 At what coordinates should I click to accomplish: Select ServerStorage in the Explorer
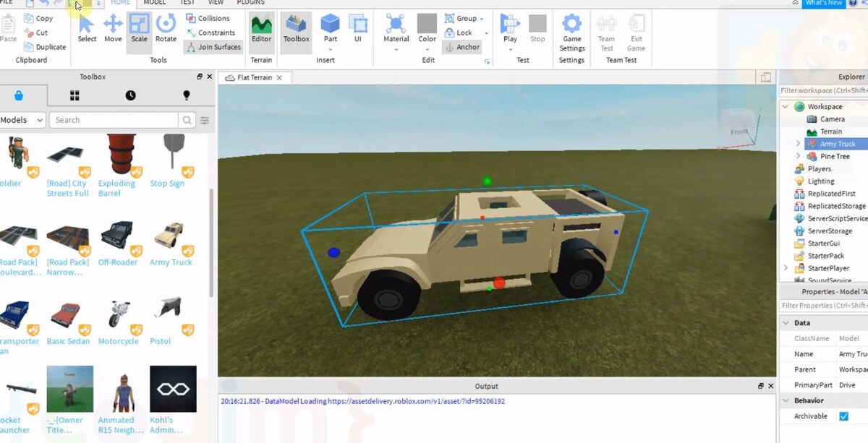coord(830,231)
